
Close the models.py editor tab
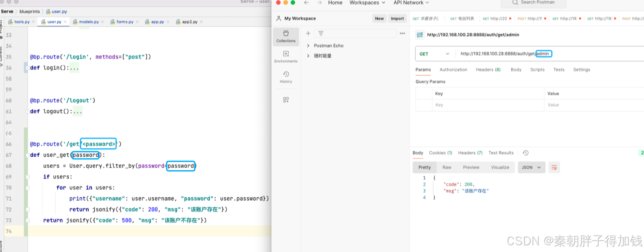click(103, 22)
